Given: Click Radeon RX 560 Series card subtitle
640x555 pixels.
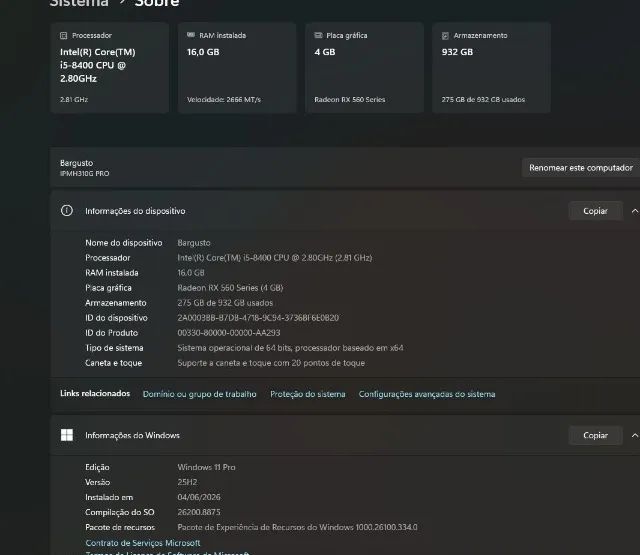Looking at the screenshot, I should (350, 100).
